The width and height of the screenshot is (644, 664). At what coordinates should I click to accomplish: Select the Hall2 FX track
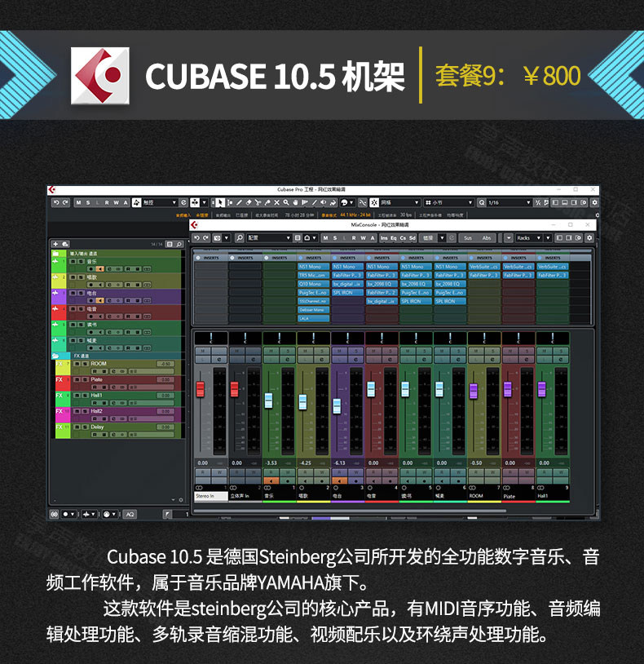[118, 414]
